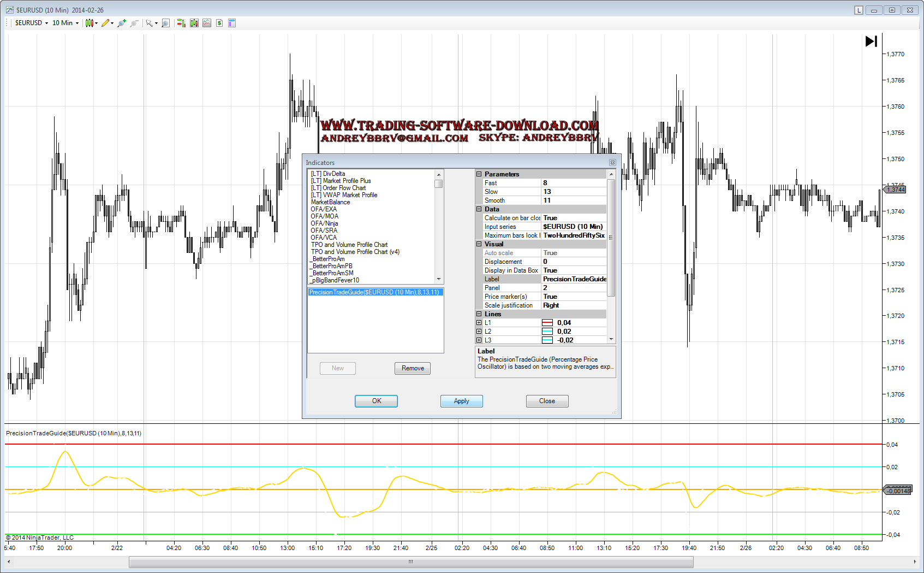Open the 10 Min interval dropdown
The height and width of the screenshot is (573, 924).
point(65,23)
